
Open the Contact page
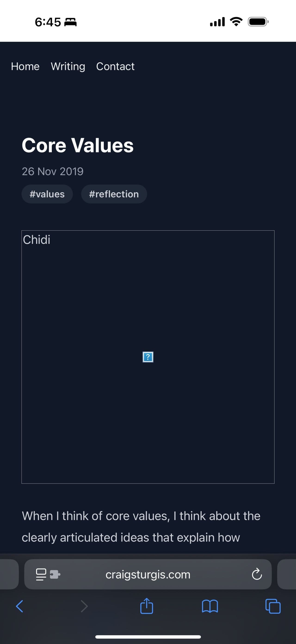(x=115, y=66)
